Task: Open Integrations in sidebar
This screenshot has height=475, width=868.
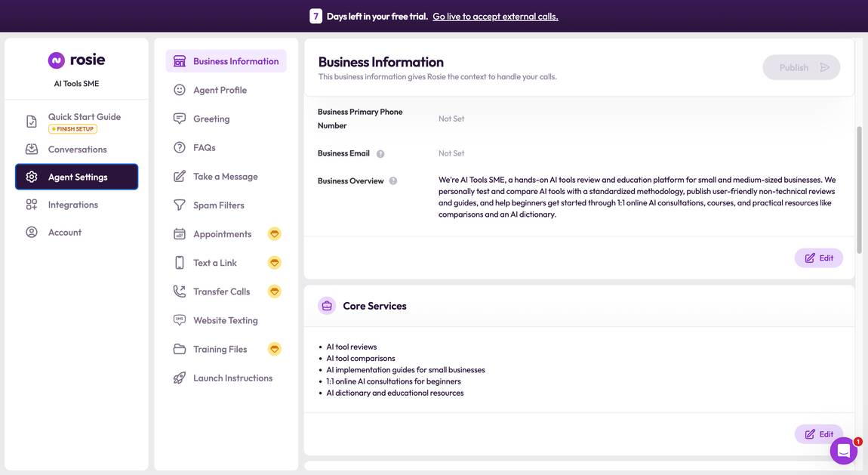Action: coord(77,205)
